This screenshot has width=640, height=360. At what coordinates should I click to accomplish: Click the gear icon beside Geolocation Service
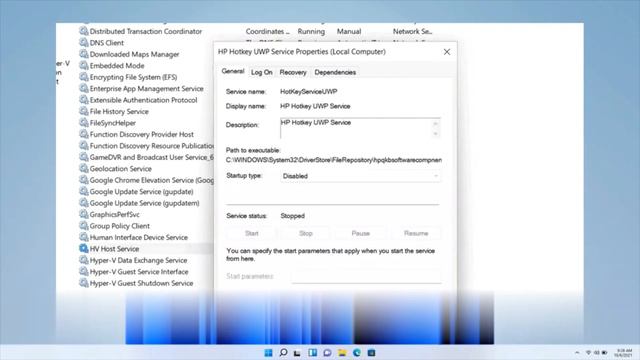coord(84,168)
